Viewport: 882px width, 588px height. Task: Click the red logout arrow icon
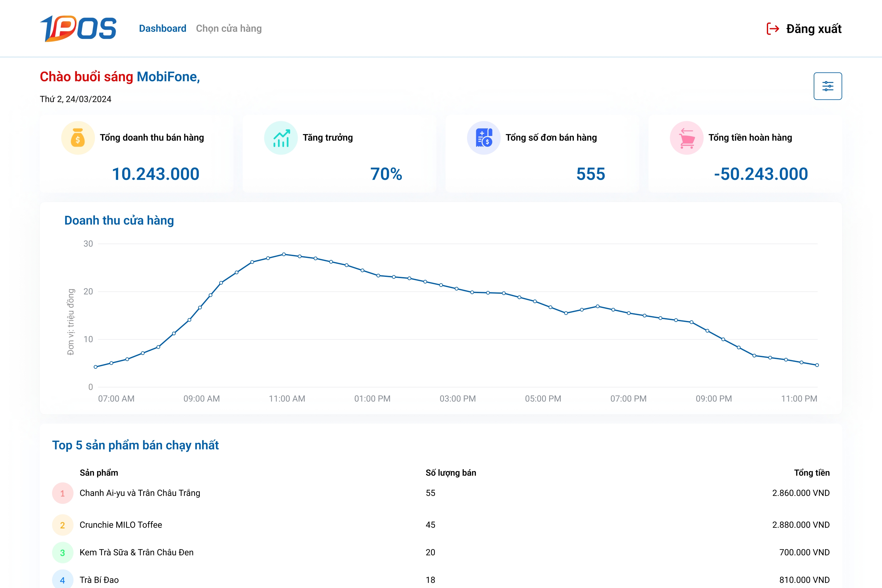coord(772,28)
